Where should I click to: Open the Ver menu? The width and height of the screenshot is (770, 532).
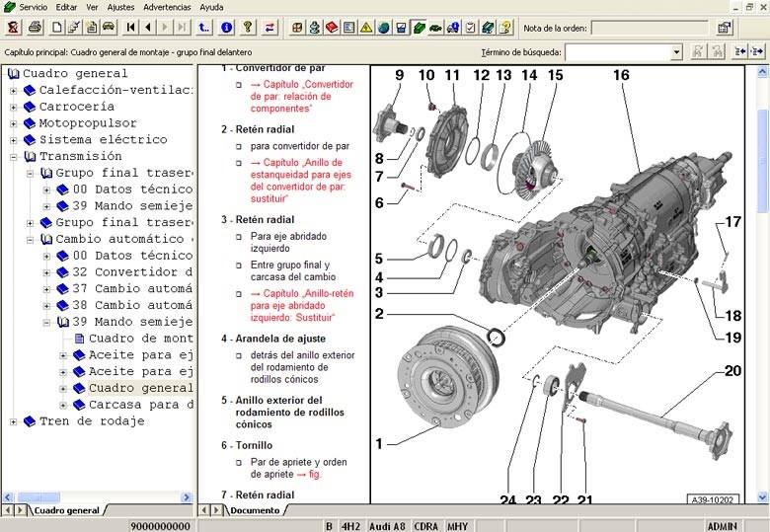(x=92, y=7)
